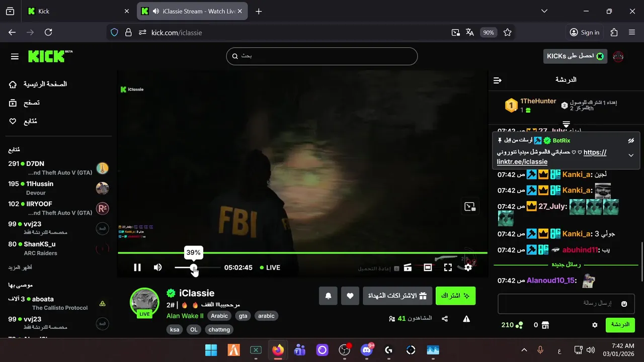
Task: Click the translate page icon
Action: coord(470,32)
